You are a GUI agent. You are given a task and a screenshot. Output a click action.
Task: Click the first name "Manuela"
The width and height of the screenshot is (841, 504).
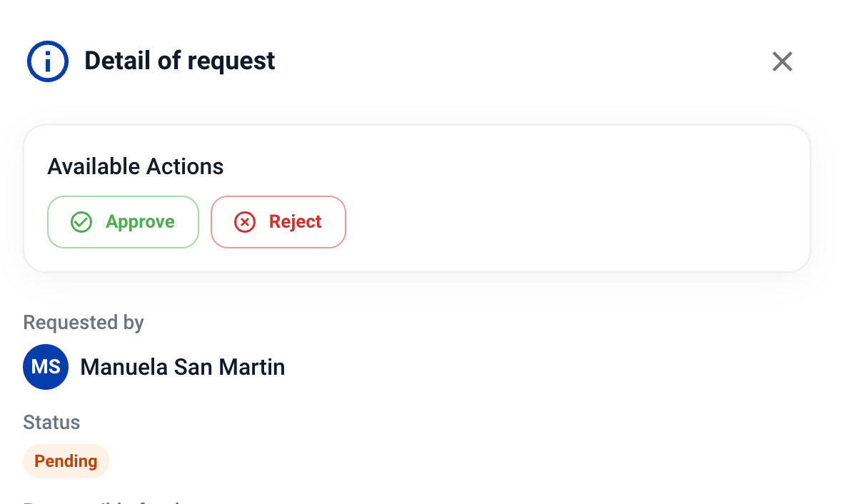click(124, 367)
